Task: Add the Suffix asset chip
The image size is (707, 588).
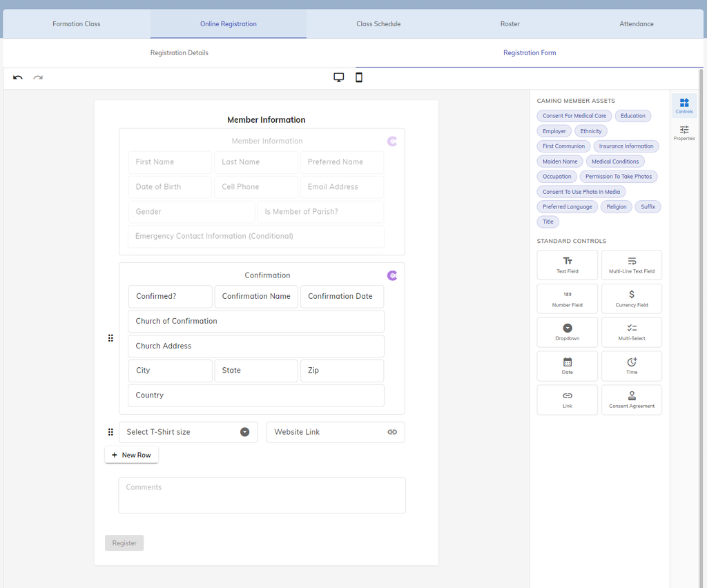Action: click(x=648, y=207)
